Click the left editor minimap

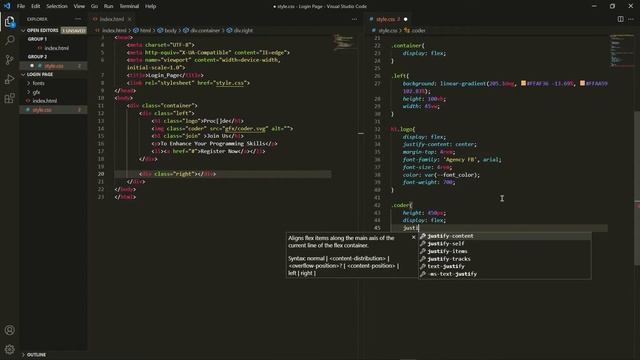click(344, 42)
